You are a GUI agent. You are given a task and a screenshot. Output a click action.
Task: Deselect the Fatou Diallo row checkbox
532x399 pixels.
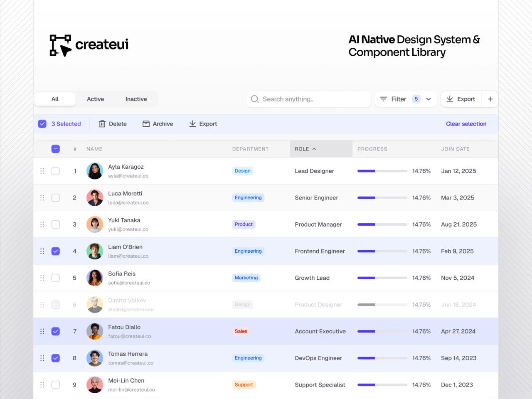click(56, 331)
